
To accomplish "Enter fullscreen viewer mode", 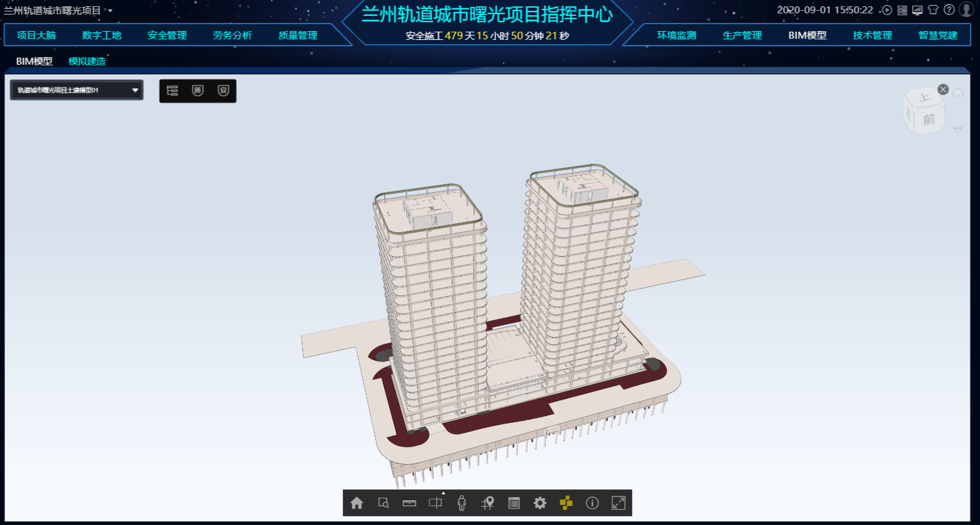I will pyautogui.click(x=619, y=503).
